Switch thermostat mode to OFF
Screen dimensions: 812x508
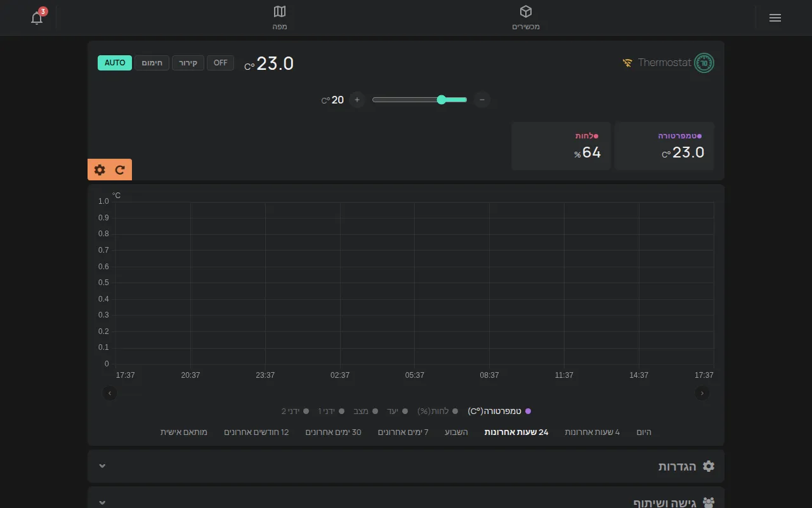click(x=220, y=63)
